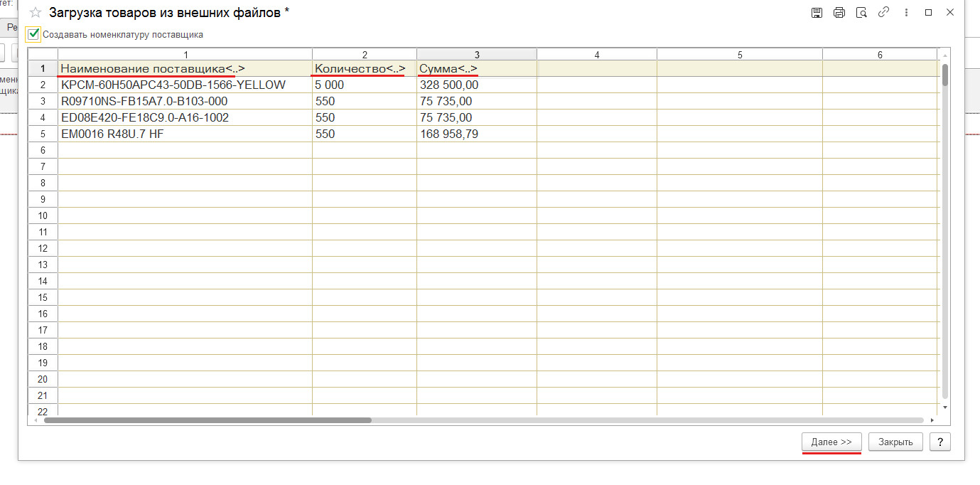Uncheck 'Создавать номенклатуру поставщика' checkbox
980x485 pixels.
coord(33,33)
